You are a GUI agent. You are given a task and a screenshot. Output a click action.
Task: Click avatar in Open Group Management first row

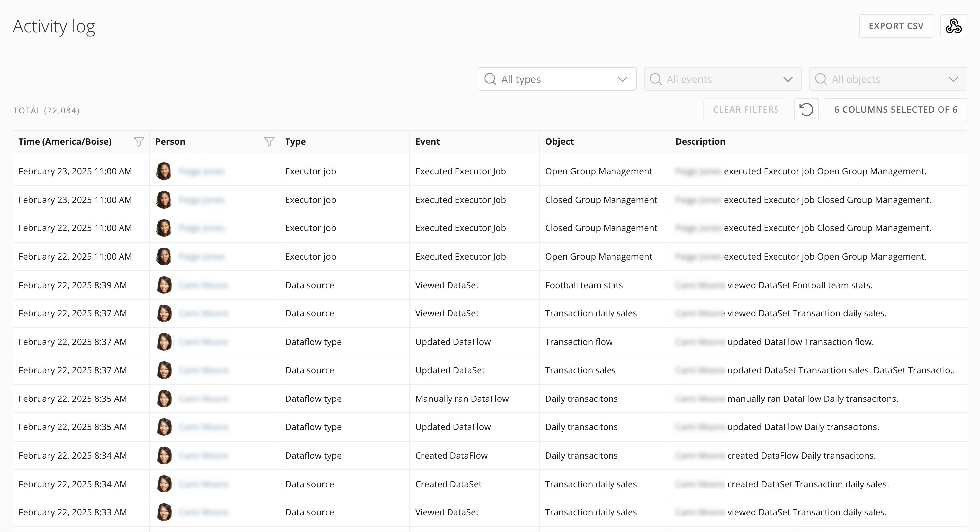(x=164, y=171)
